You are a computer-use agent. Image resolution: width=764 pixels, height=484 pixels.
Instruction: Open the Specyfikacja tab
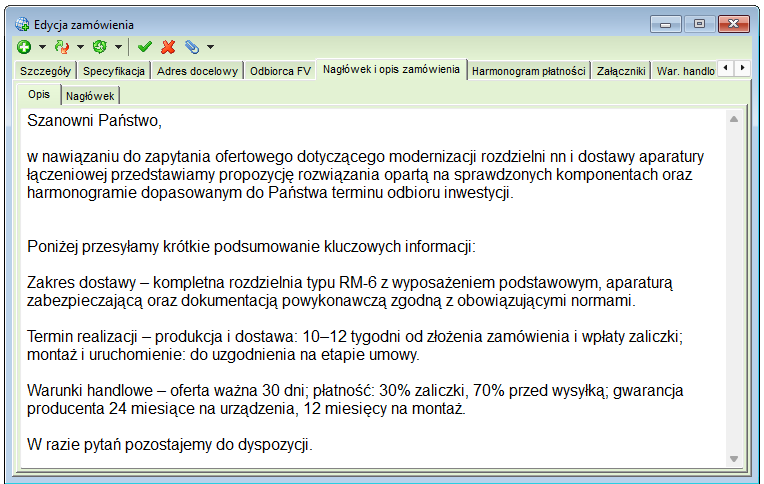tap(114, 71)
